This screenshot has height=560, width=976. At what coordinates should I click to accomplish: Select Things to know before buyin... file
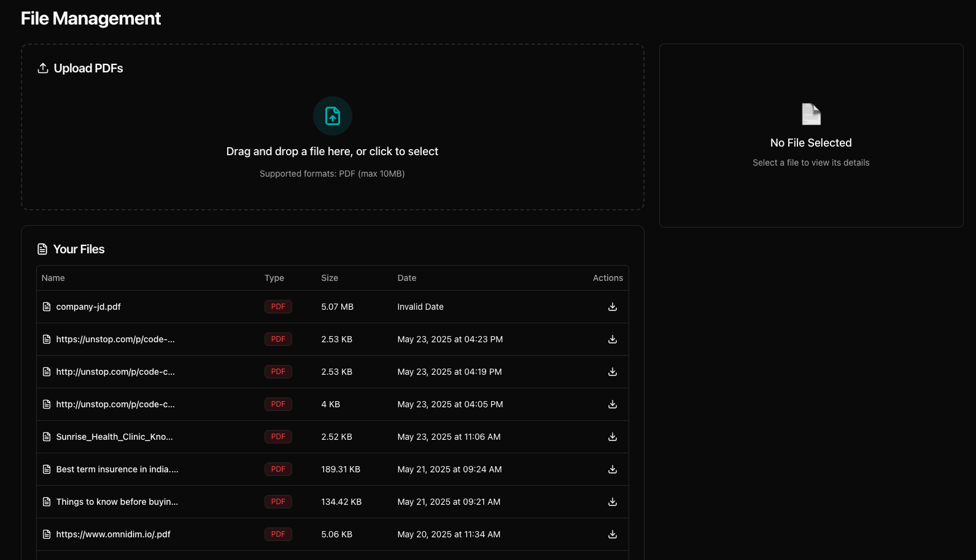pyautogui.click(x=117, y=502)
